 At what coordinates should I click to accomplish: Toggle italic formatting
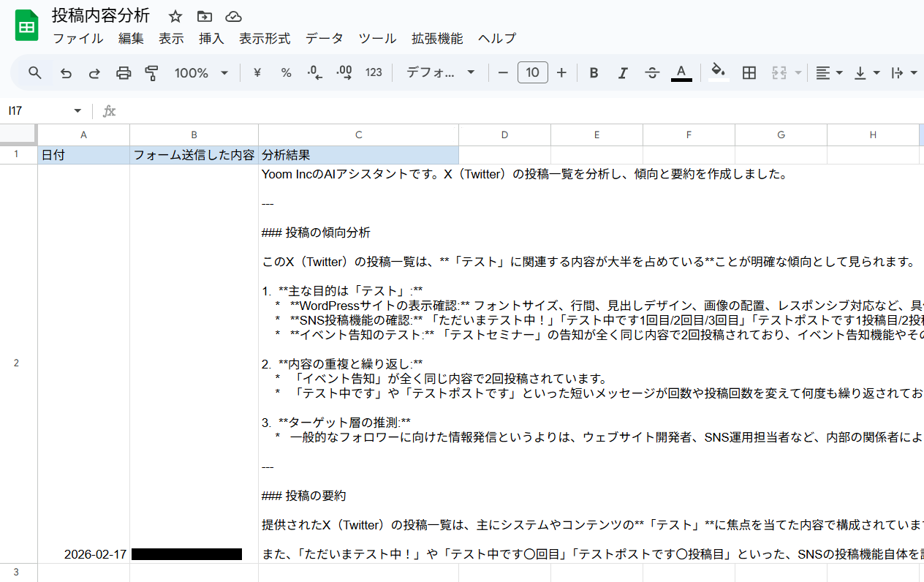click(x=623, y=72)
